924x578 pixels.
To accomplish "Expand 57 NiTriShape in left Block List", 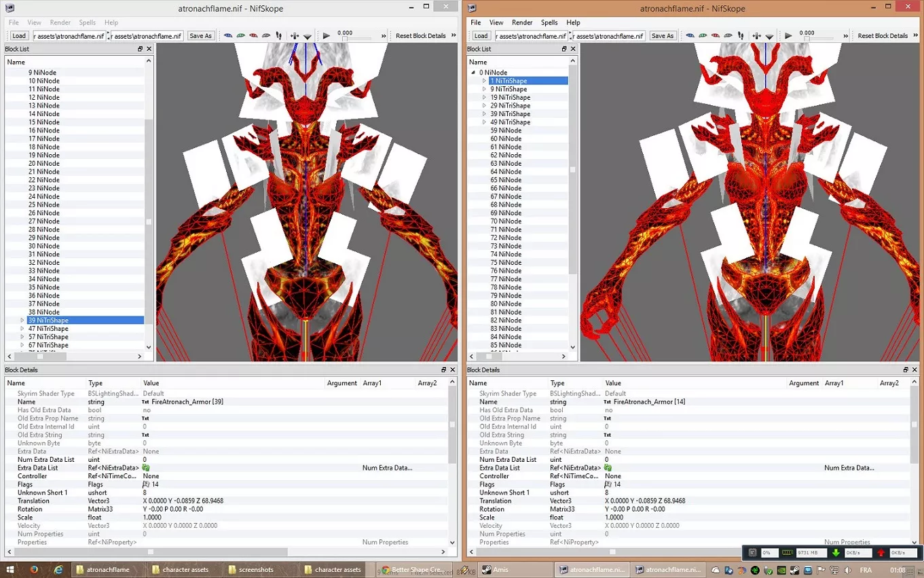I will (x=22, y=337).
